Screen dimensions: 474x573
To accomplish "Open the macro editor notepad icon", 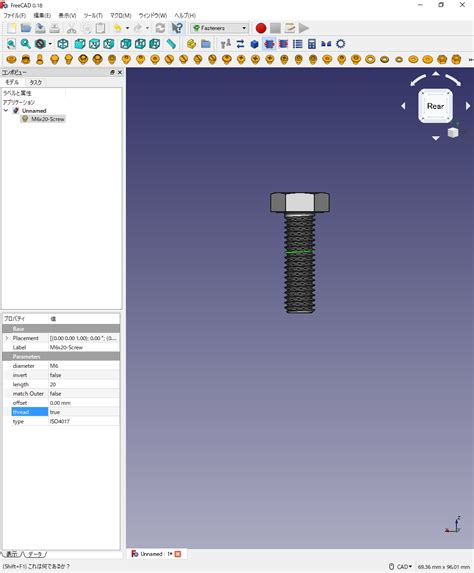I will pyautogui.click(x=290, y=28).
